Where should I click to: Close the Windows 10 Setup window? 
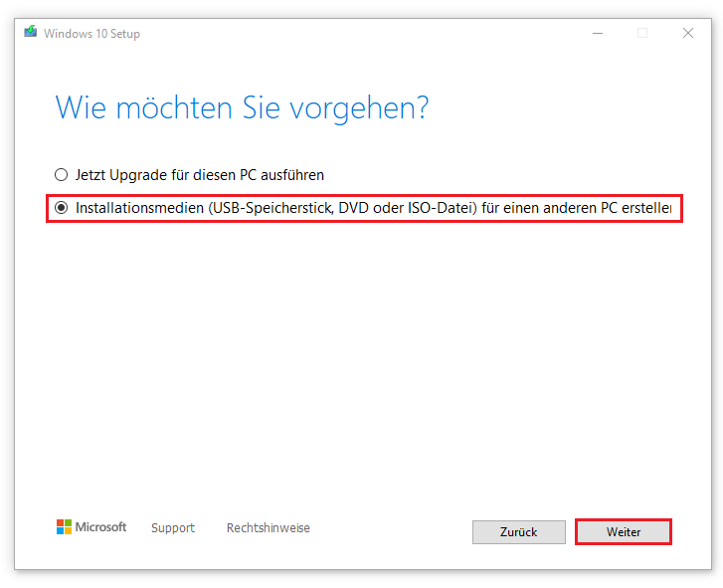pos(688,33)
